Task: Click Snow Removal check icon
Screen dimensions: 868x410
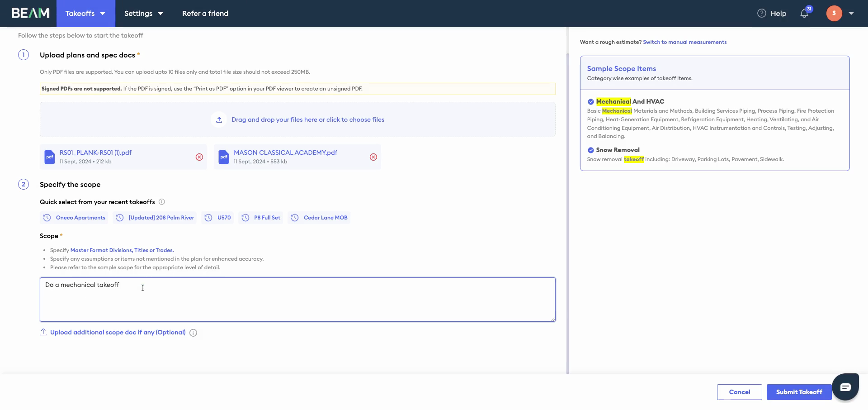Action: (591, 150)
